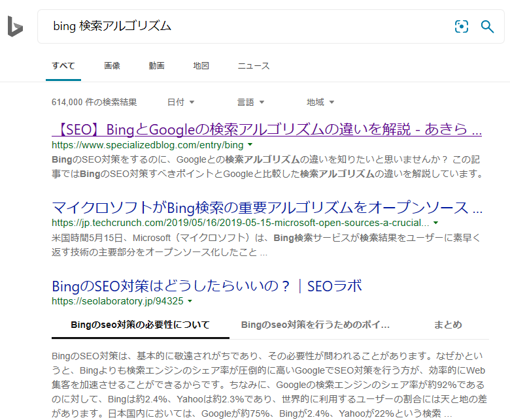Viewport: 510px width, 420px height.
Task: Open the マイクロソフトがBing検索 result link
Action: 267,208
